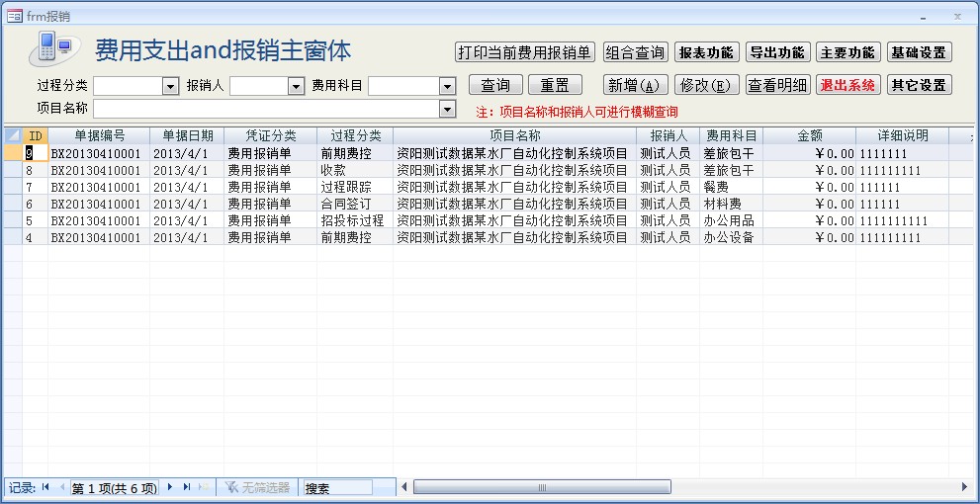Open the 过程分类 dropdown arrow
The width and height of the screenshot is (980, 504).
(x=171, y=87)
